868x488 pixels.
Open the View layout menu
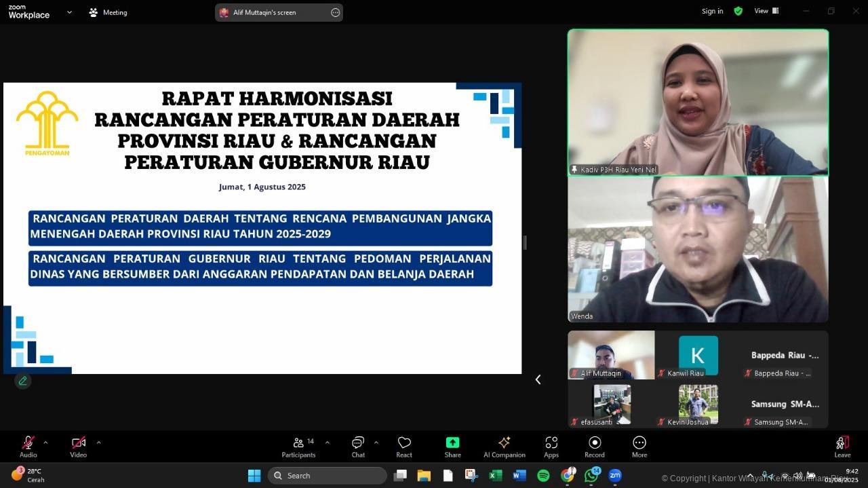(x=766, y=11)
